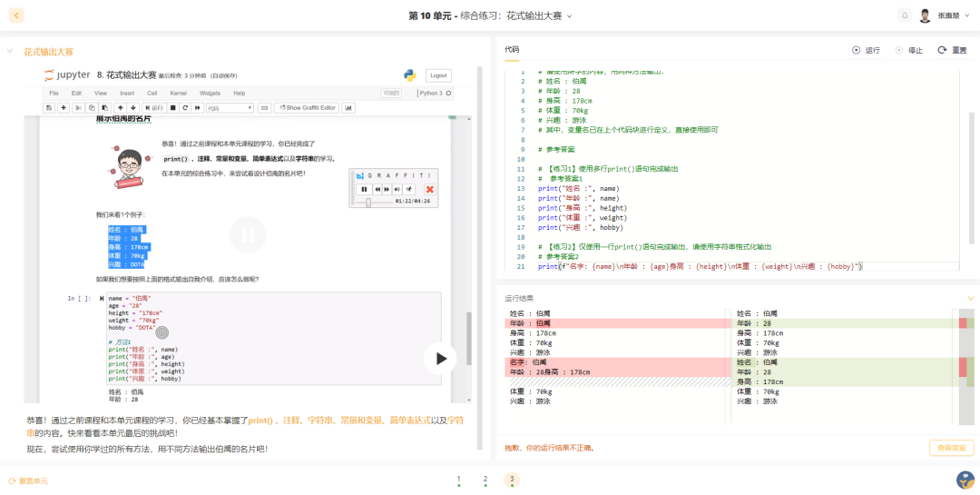
Task: Open the user avatar for 张惠楚
Action: (x=925, y=15)
